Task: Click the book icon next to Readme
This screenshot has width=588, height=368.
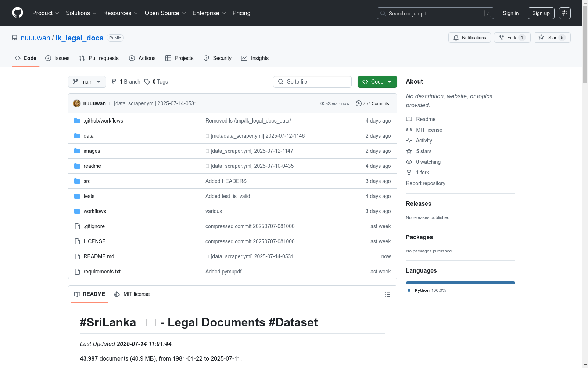Action: click(x=409, y=119)
